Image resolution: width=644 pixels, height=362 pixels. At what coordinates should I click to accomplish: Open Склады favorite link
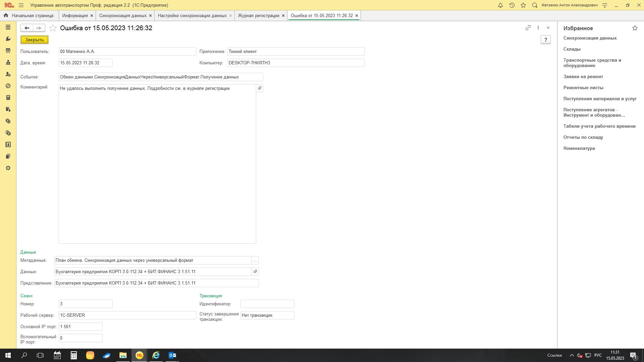[572, 49]
